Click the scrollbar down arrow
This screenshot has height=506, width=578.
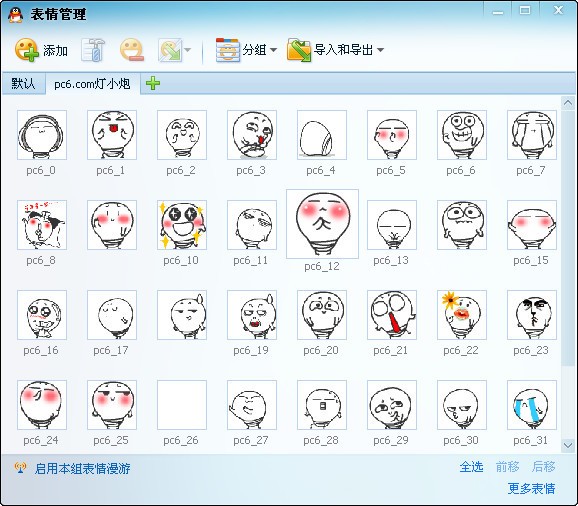[x=568, y=445]
